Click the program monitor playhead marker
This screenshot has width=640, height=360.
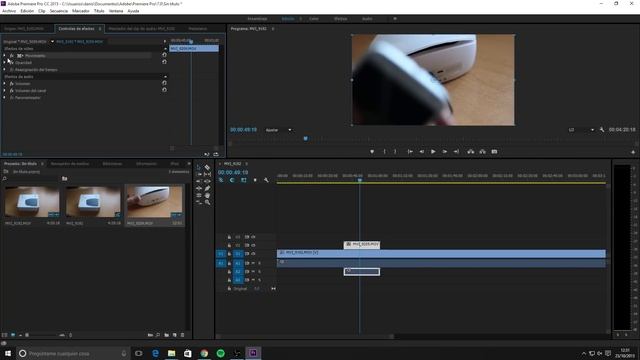[306, 138]
